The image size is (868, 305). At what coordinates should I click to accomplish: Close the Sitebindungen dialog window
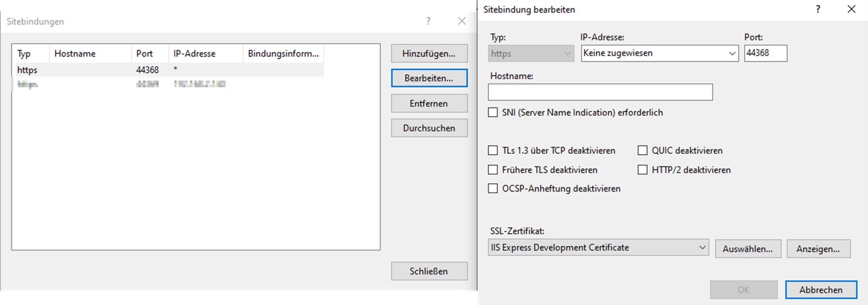(x=462, y=21)
